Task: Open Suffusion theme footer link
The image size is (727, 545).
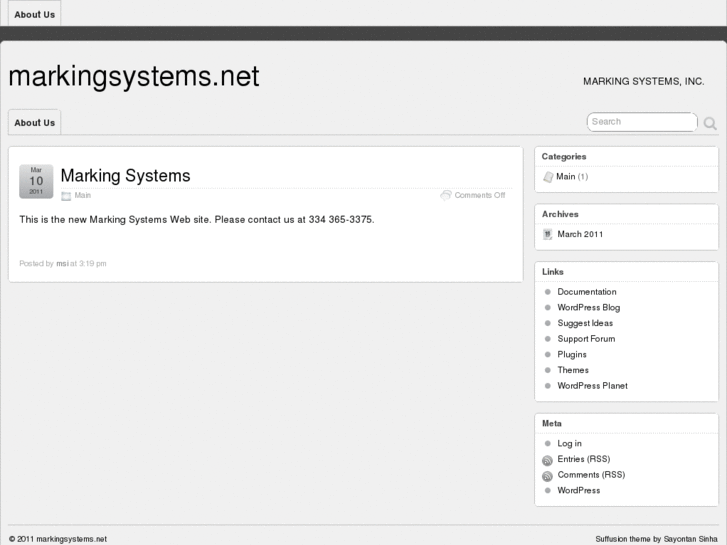Action: (623, 539)
